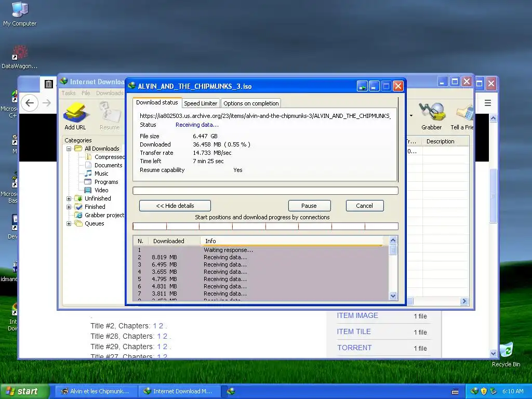
Task: Open the Options on completion tab
Action: [x=251, y=103]
